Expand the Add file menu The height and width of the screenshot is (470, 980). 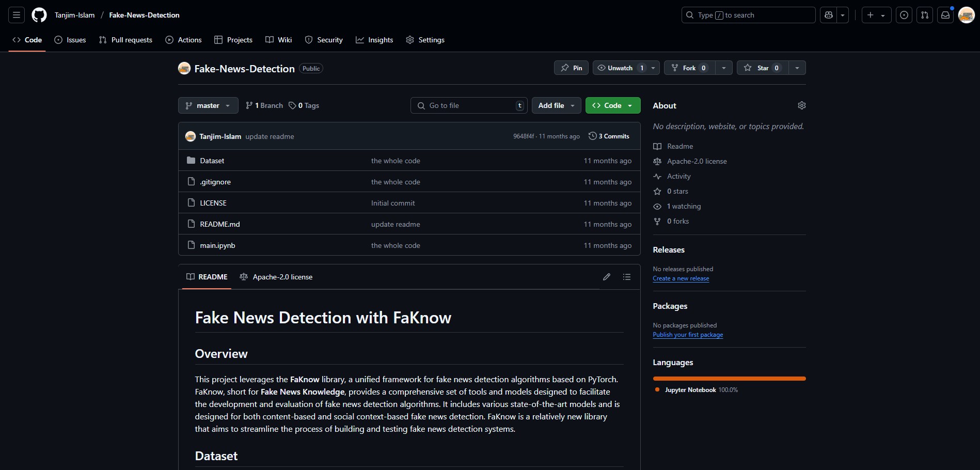(x=556, y=105)
